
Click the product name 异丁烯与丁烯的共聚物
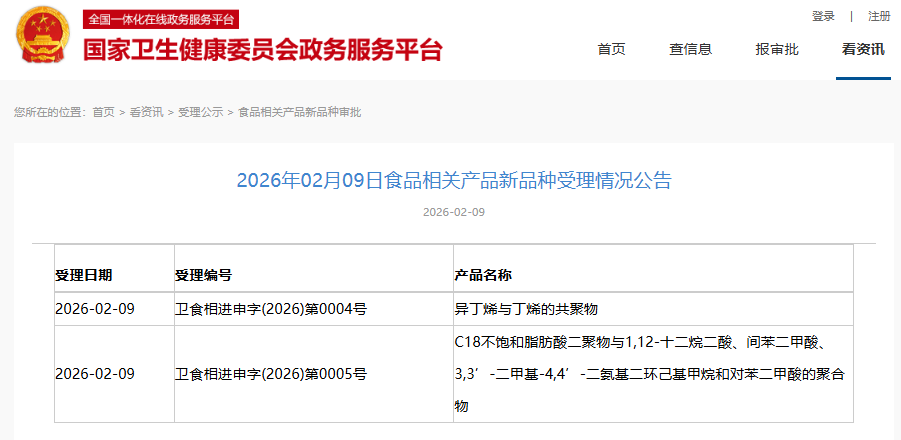pos(526,309)
